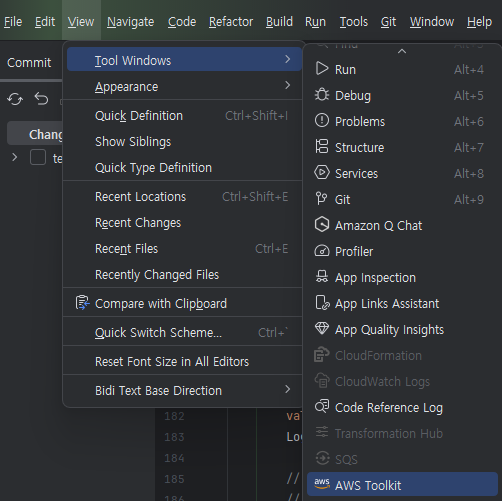Click the App Quality Insights diamond icon
Image resolution: width=502 pixels, height=501 pixels.
322,329
